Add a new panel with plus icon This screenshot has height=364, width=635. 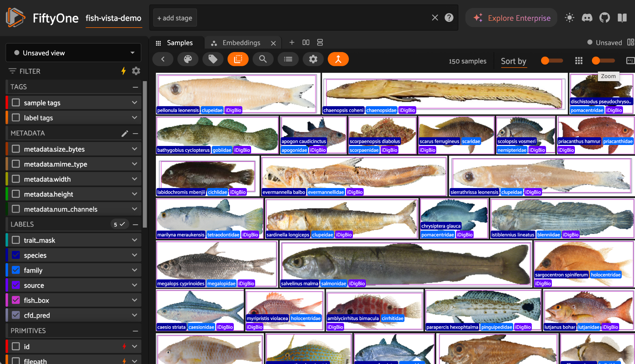click(292, 42)
